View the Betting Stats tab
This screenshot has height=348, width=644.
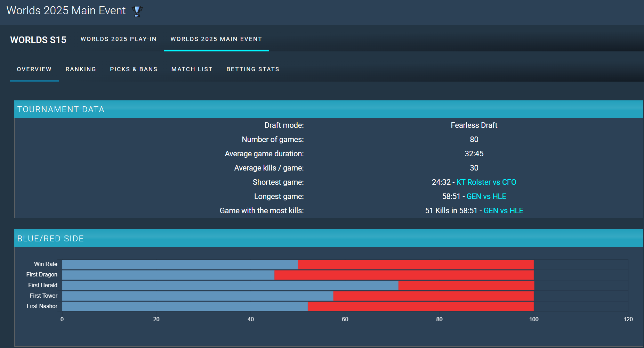tap(253, 69)
